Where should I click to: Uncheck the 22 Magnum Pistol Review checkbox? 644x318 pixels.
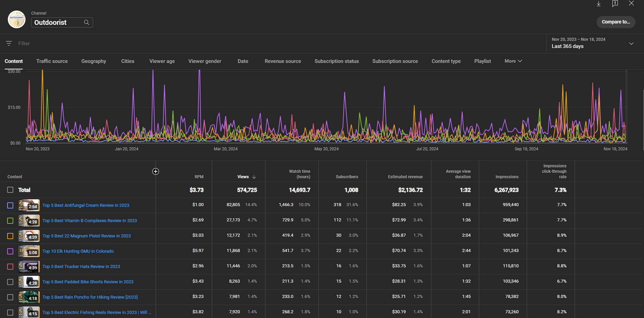tap(10, 236)
